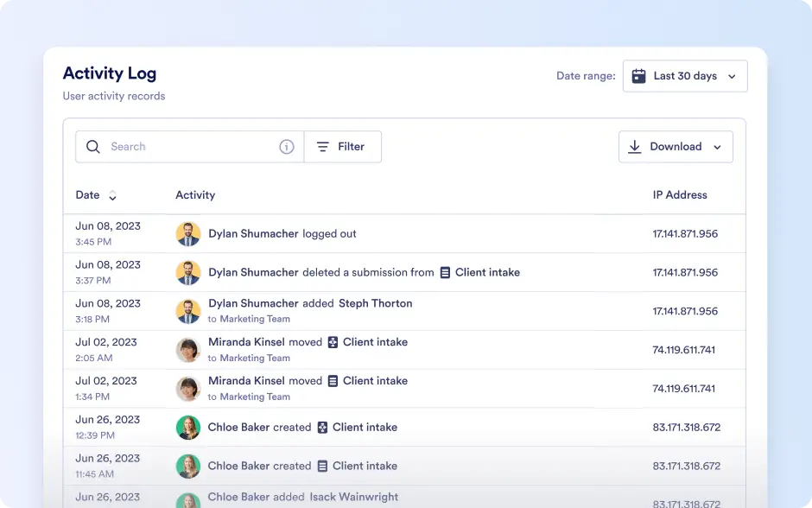Click form icon in Miranda Kinsel 1:34 PM row

[x=333, y=381]
